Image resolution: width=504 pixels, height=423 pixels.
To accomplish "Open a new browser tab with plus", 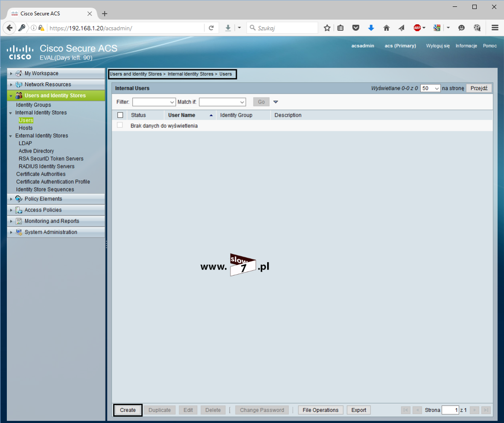I will 105,14.
